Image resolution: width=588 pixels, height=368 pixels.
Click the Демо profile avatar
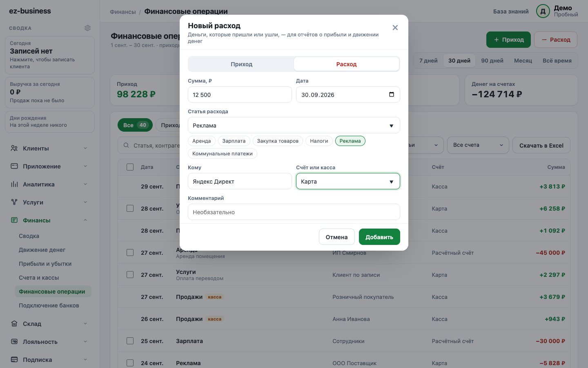(x=543, y=11)
